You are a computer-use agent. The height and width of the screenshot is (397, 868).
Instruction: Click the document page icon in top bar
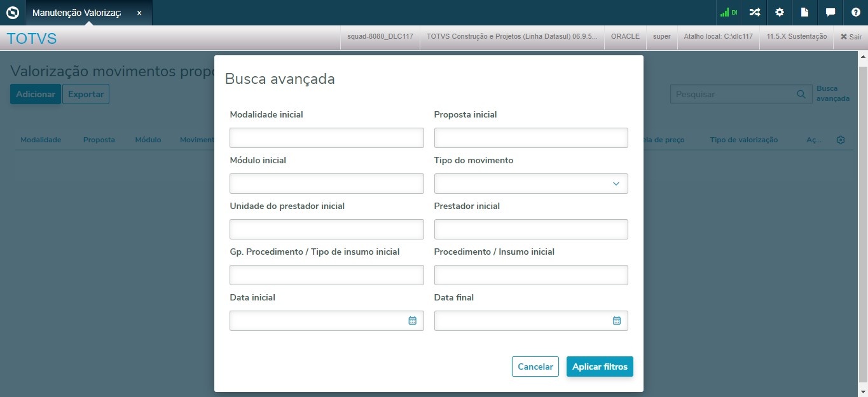tap(804, 13)
